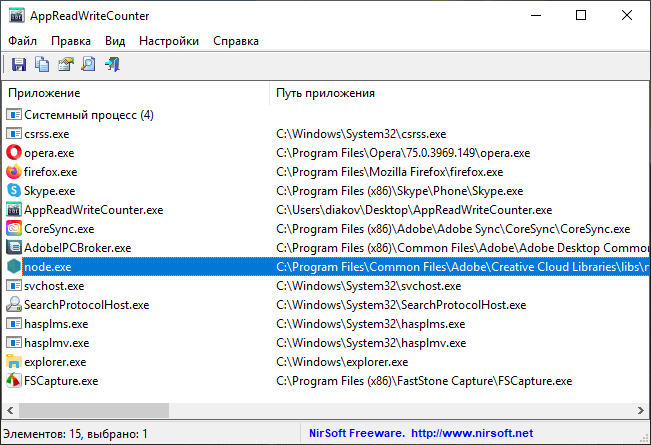Open the Правка menu
Screen dimensions: 651x445
(x=71, y=41)
